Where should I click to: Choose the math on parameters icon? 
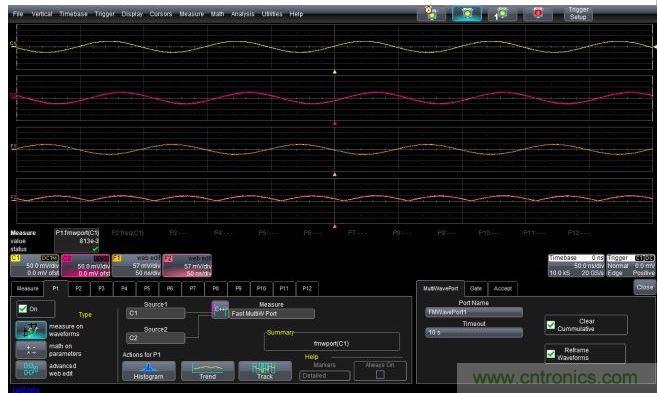[31, 350]
